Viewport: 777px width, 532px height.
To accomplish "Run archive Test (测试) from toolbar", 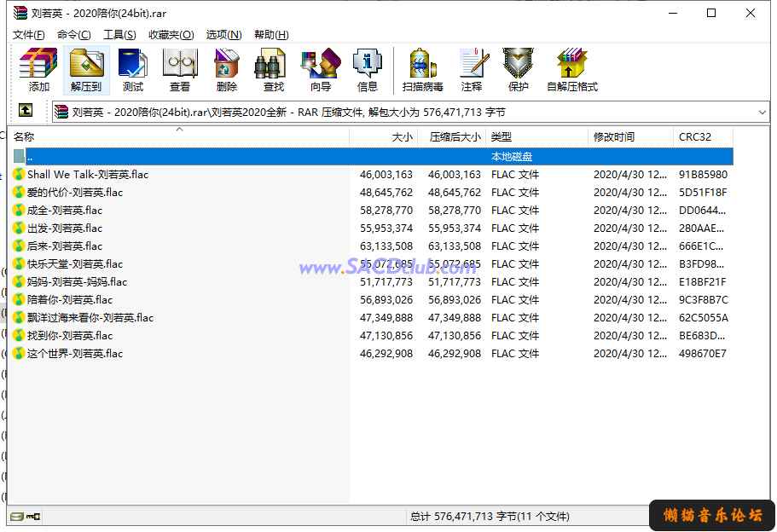I will pyautogui.click(x=133, y=70).
